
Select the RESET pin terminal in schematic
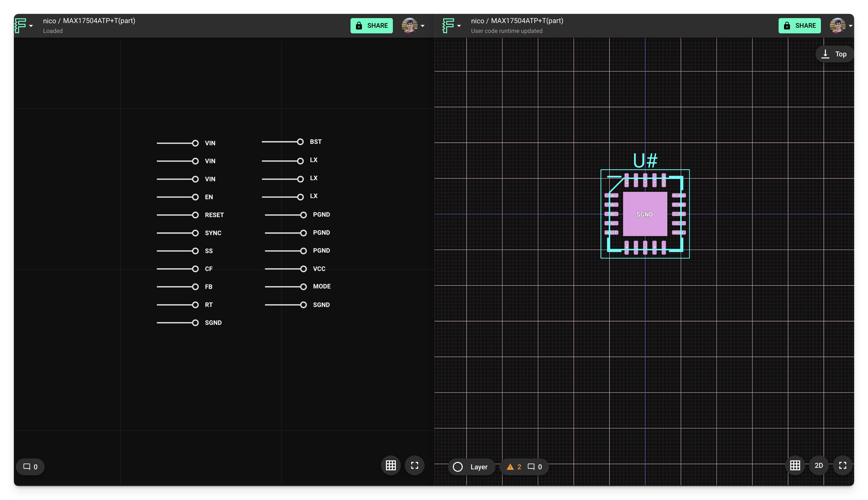(195, 215)
